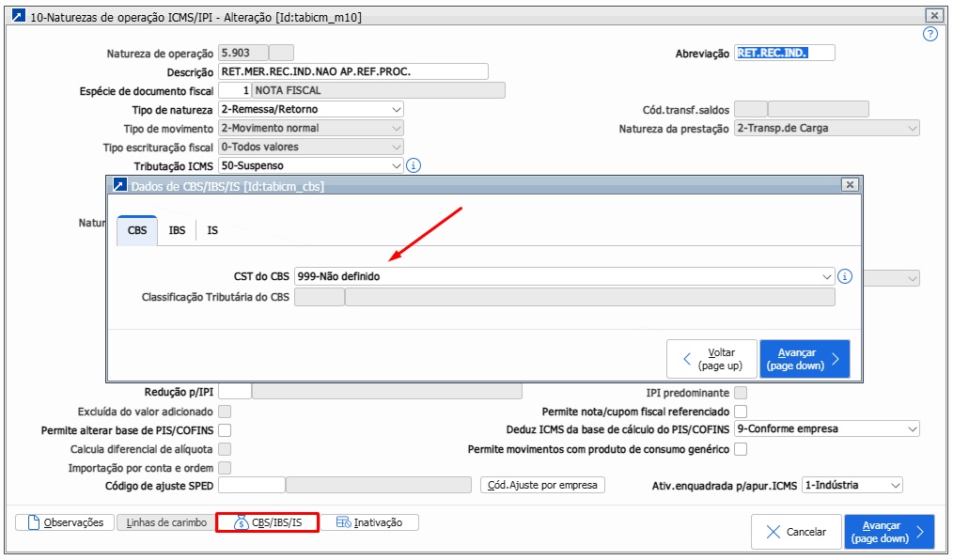Click Voltar (page up) button
The width and height of the screenshot is (953, 560).
pos(711,359)
